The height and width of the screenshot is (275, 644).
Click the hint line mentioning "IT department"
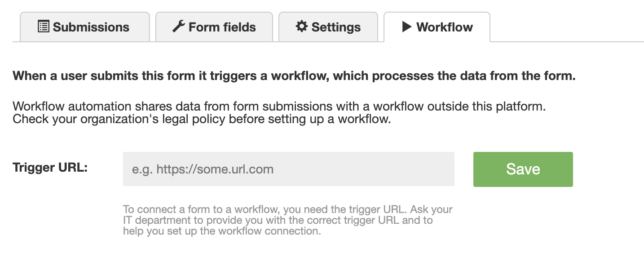(278, 220)
